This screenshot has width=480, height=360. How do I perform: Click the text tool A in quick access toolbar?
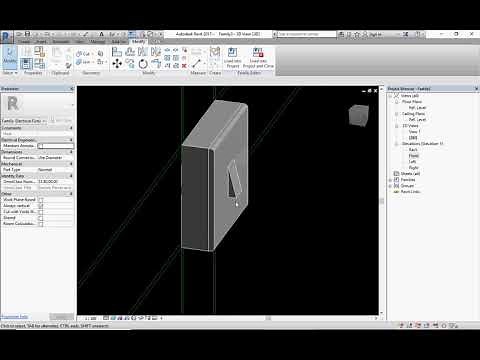point(102,34)
